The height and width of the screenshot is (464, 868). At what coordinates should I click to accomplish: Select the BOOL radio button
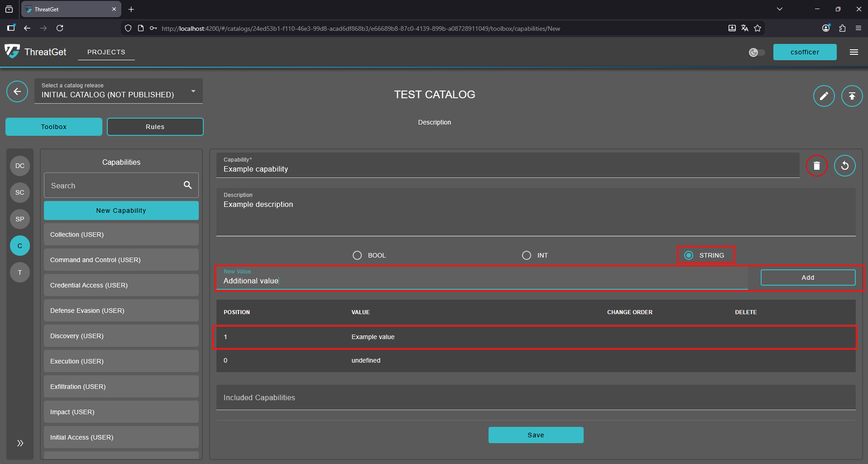coord(357,255)
